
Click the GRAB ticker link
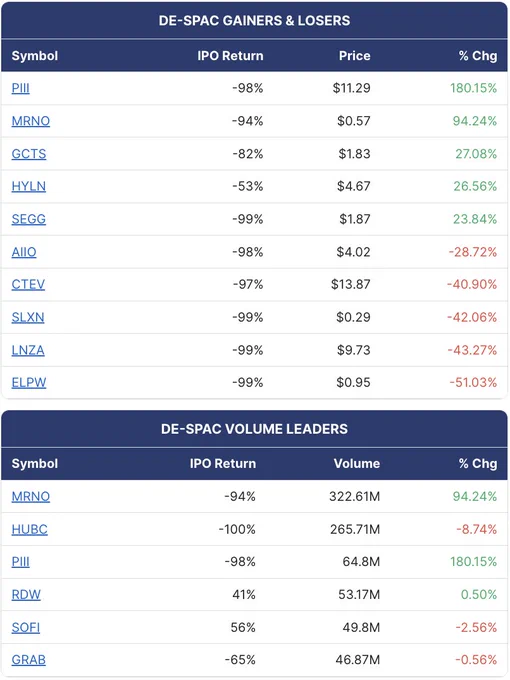pyautogui.click(x=29, y=660)
